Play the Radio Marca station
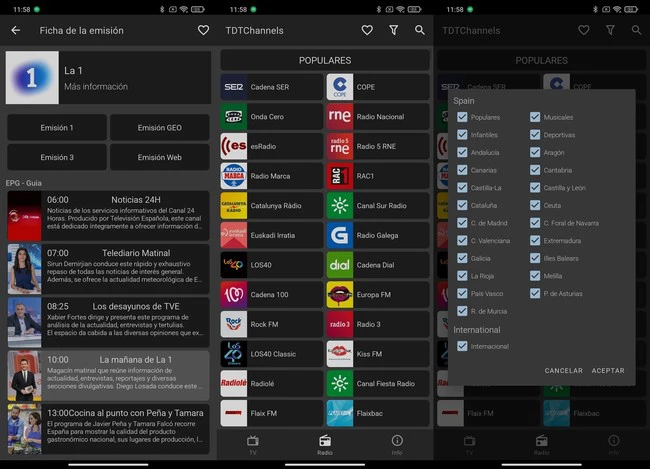Image resolution: width=650 pixels, height=469 pixels. pyautogui.click(x=272, y=176)
